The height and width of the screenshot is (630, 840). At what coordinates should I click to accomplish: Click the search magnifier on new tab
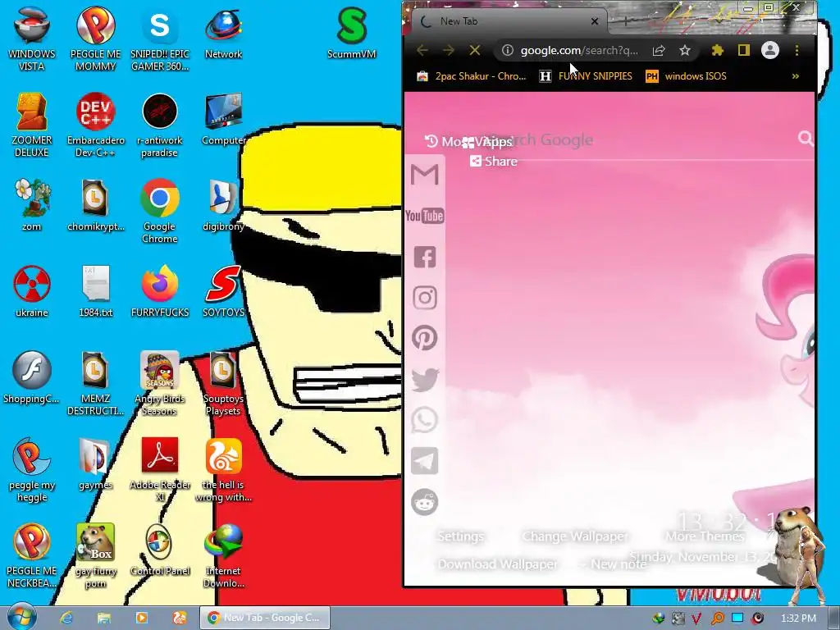(806, 139)
